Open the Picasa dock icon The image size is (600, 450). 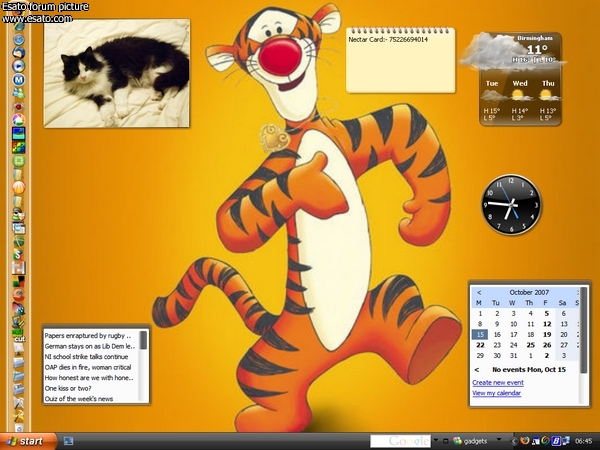(x=18, y=120)
